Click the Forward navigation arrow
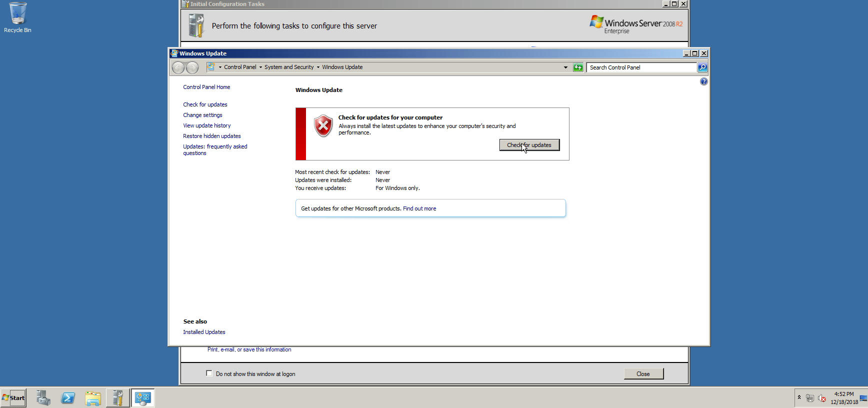Image resolution: width=868 pixels, height=408 pixels. pos(192,67)
